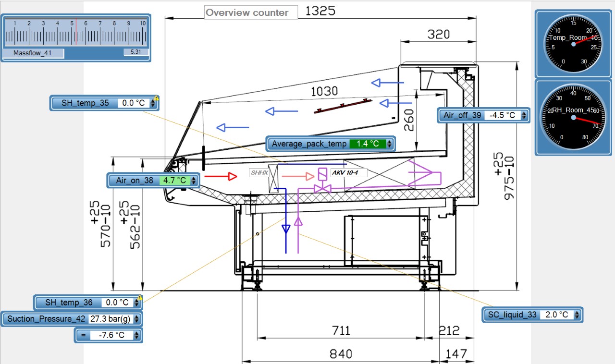
Task: Click the Massflow_41 label button
Action: 33,53
